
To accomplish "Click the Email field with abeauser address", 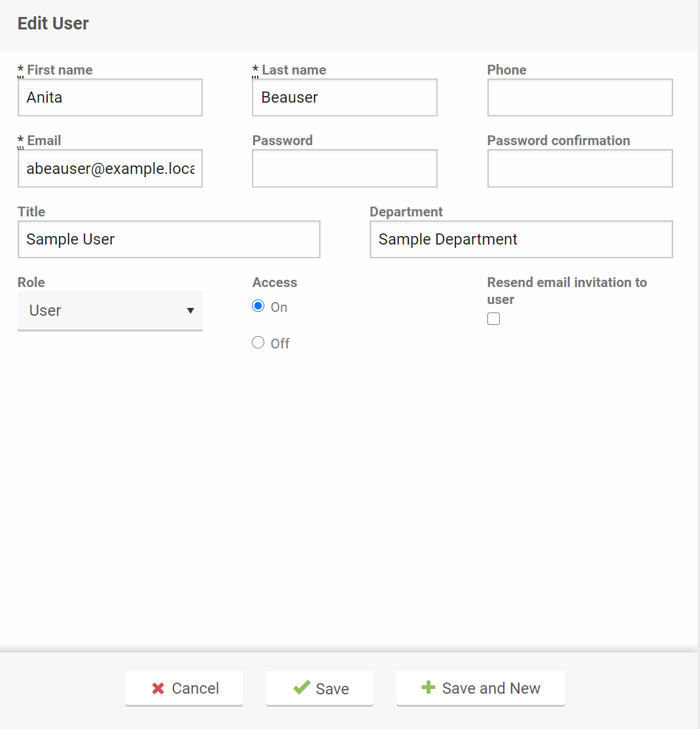I will pyautogui.click(x=110, y=169).
